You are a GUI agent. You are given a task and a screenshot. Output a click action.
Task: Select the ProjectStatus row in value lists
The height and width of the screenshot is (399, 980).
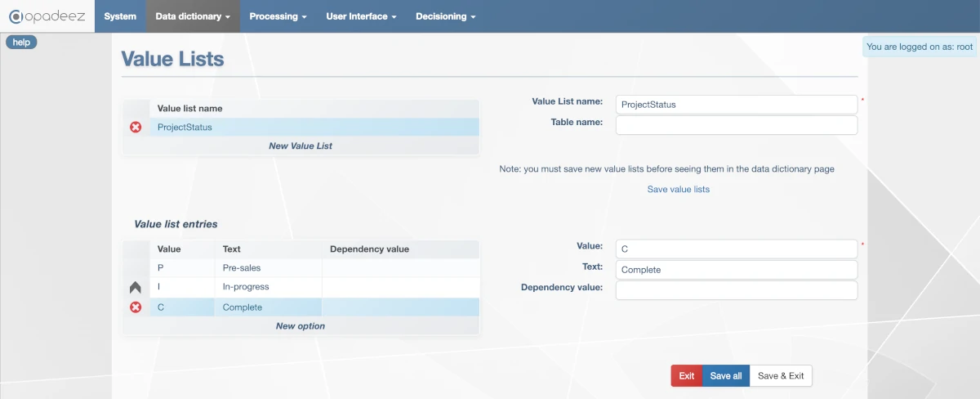314,127
